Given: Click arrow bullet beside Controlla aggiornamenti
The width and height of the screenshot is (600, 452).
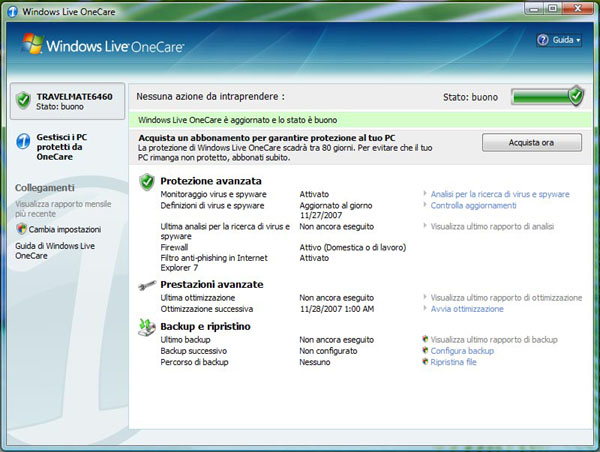Looking at the screenshot, I should coord(425,204).
